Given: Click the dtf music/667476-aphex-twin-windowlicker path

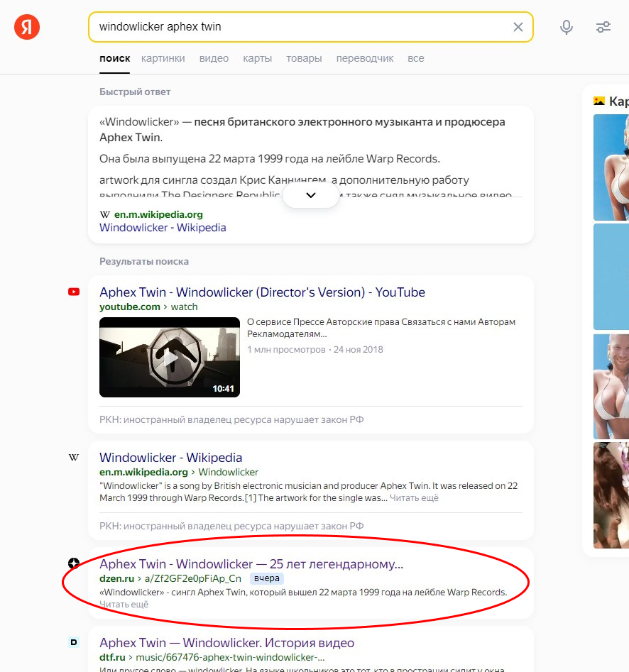Looking at the screenshot, I should 230,657.
